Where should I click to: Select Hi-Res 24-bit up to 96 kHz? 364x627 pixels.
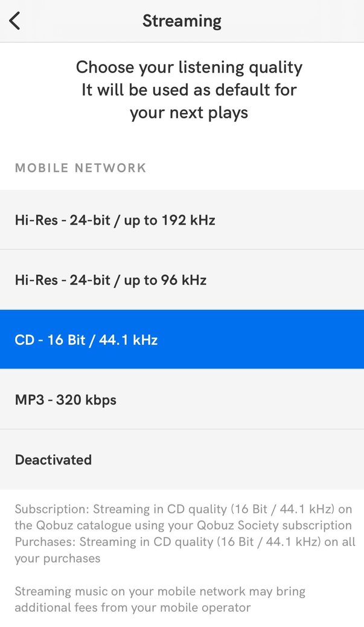tap(110, 280)
